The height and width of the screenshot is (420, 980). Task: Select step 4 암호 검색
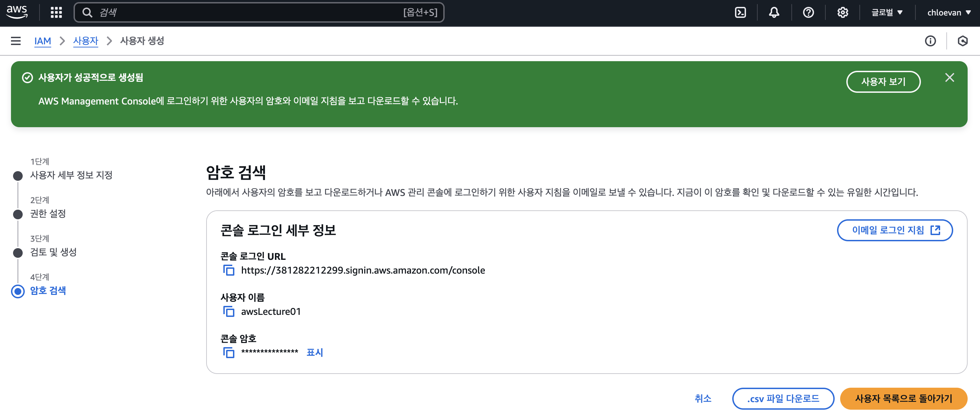click(x=48, y=291)
